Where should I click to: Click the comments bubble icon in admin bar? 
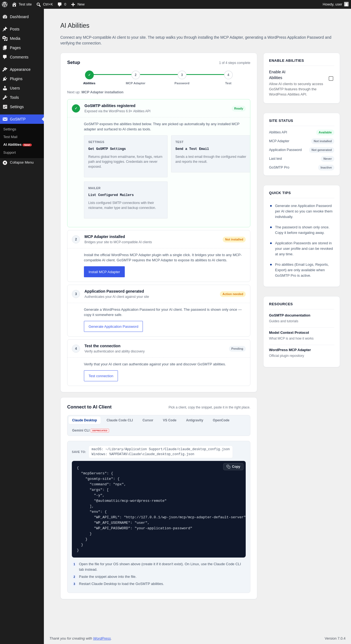[60, 4]
